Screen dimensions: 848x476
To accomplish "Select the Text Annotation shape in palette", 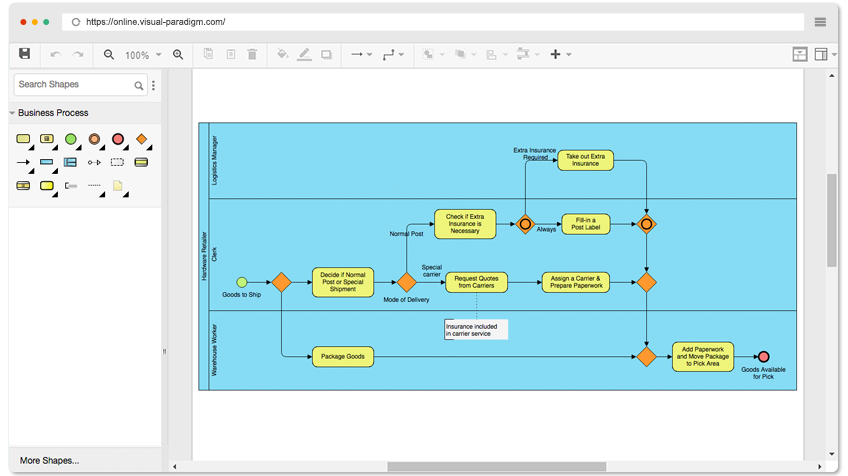I will click(x=71, y=186).
